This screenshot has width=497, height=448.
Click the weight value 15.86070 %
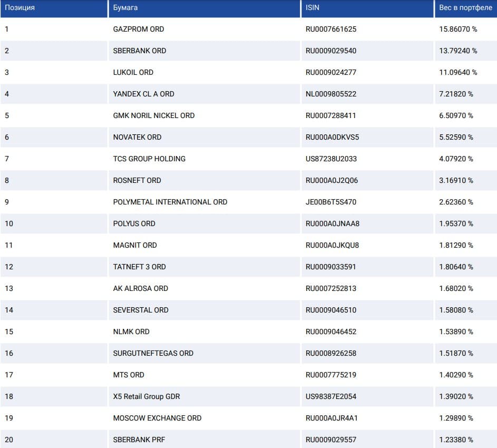click(x=458, y=29)
